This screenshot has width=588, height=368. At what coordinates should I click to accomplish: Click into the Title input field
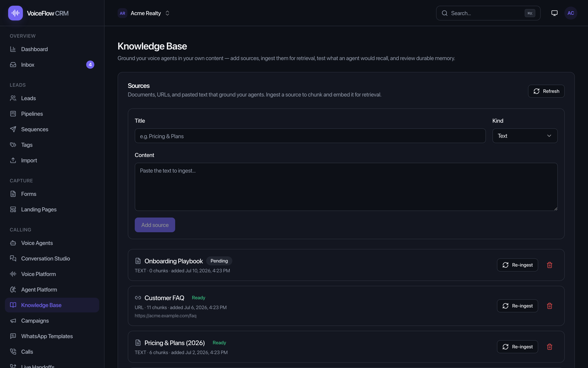(x=310, y=136)
